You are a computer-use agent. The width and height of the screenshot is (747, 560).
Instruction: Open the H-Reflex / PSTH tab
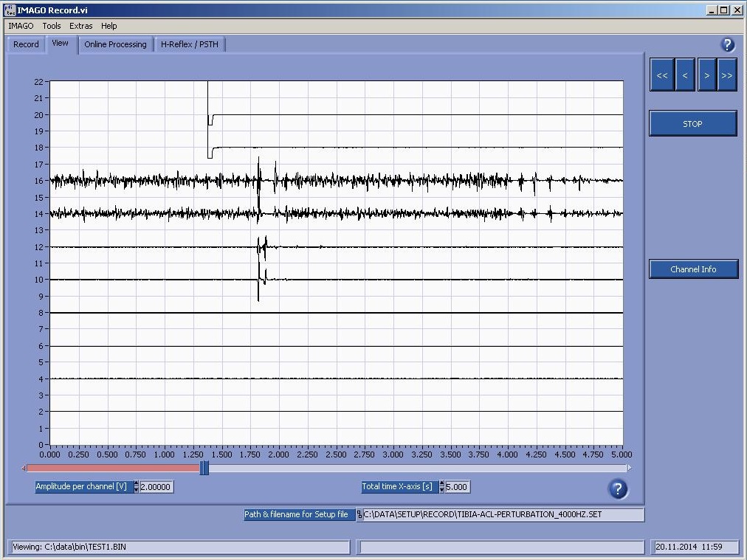point(190,44)
